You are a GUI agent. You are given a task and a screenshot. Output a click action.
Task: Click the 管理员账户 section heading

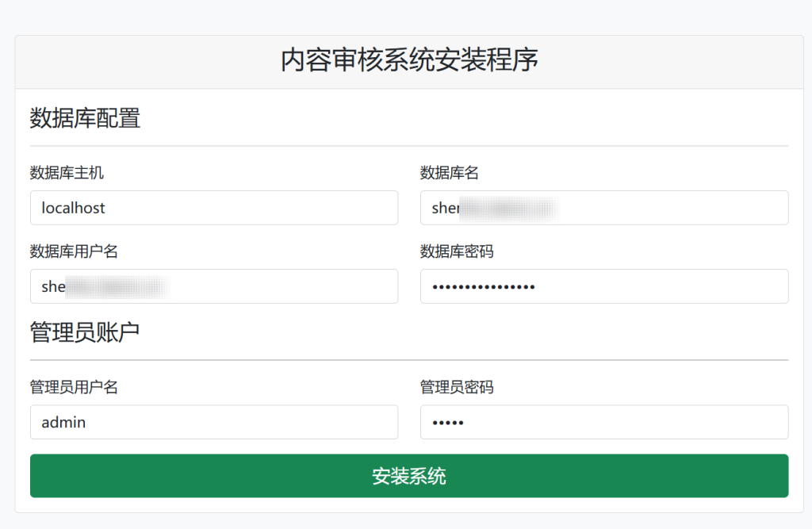coord(85,332)
